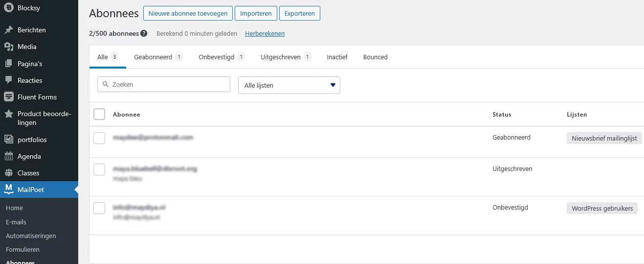
Task: Click the Fluent Forms icon
Action: (8, 97)
